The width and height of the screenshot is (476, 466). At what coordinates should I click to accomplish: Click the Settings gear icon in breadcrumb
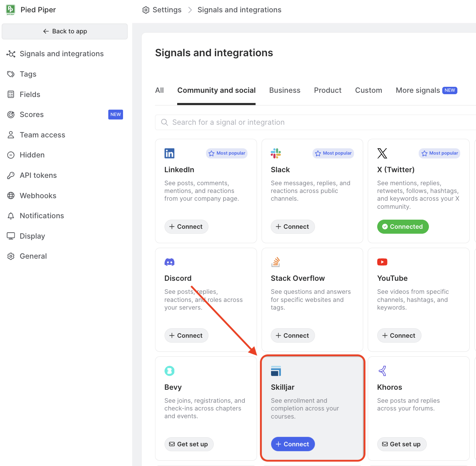(146, 10)
